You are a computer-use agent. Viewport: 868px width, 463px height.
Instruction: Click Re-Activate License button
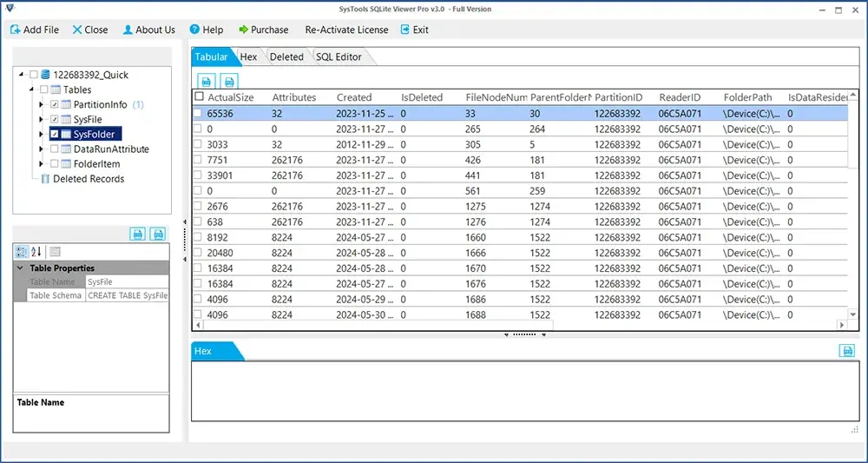(x=346, y=30)
